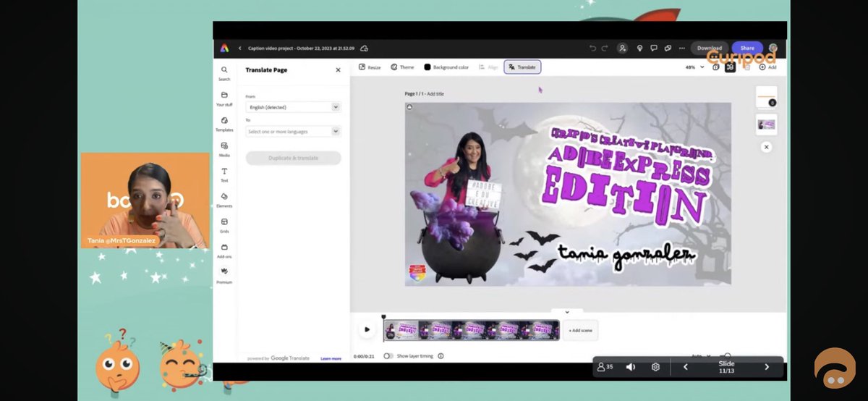This screenshot has height=401, width=868.
Task: Click the Share button
Action: tap(747, 48)
